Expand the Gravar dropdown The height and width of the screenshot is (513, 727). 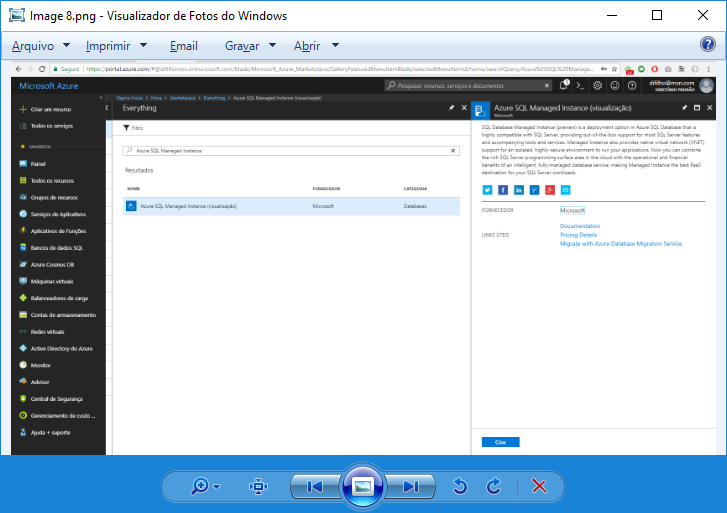click(250, 46)
